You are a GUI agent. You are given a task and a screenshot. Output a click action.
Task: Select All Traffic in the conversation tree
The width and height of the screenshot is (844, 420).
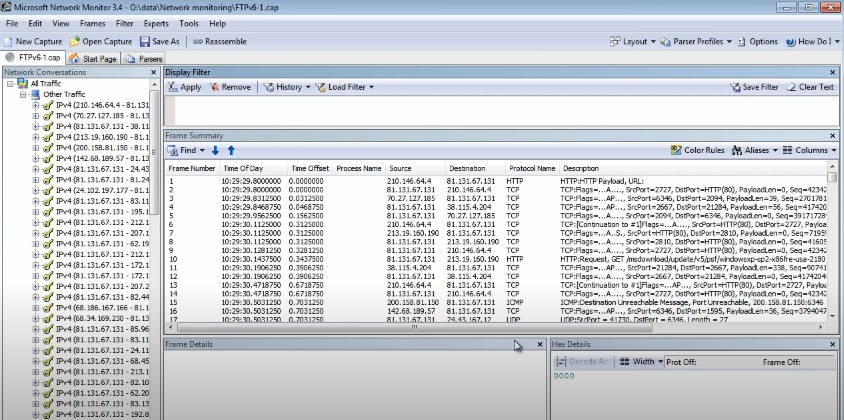tap(46, 83)
